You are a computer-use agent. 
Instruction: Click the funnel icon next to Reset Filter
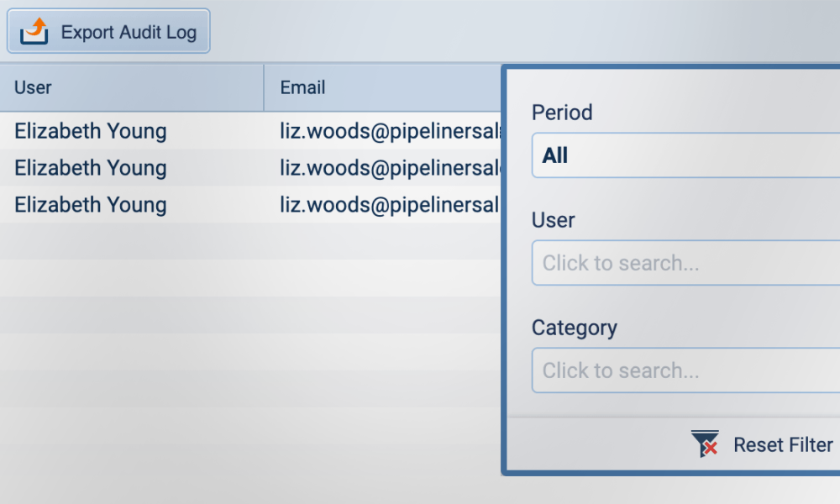pos(705,444)
